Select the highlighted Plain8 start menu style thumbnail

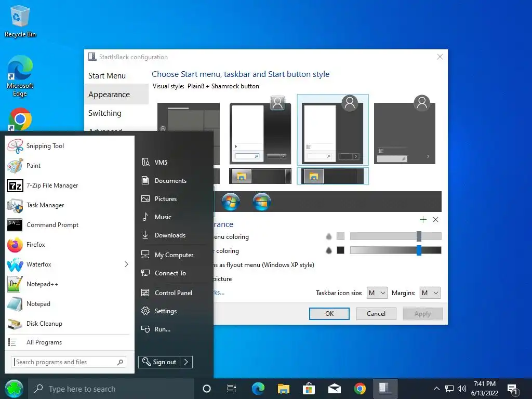[x=333, y=130]
